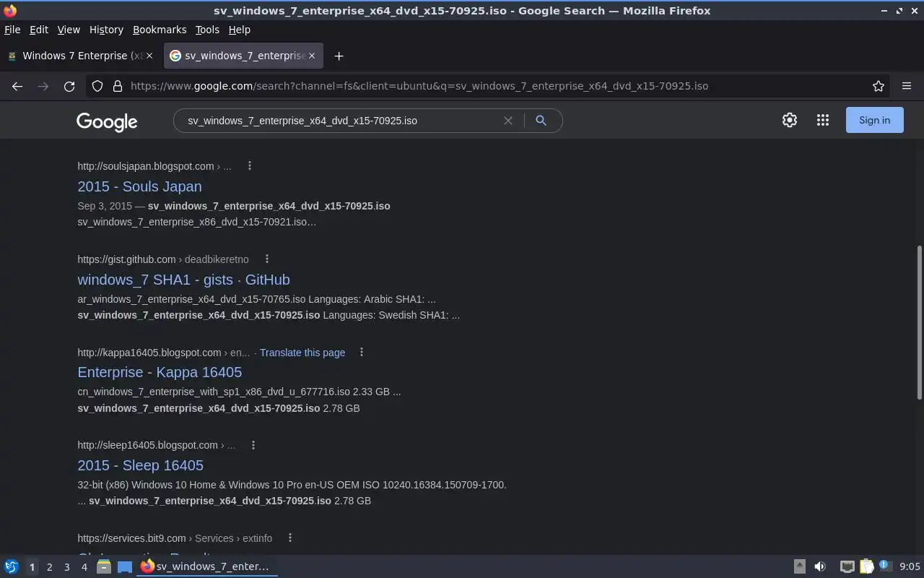Open network status tray icon
The image size is (924, 578).
847,566
